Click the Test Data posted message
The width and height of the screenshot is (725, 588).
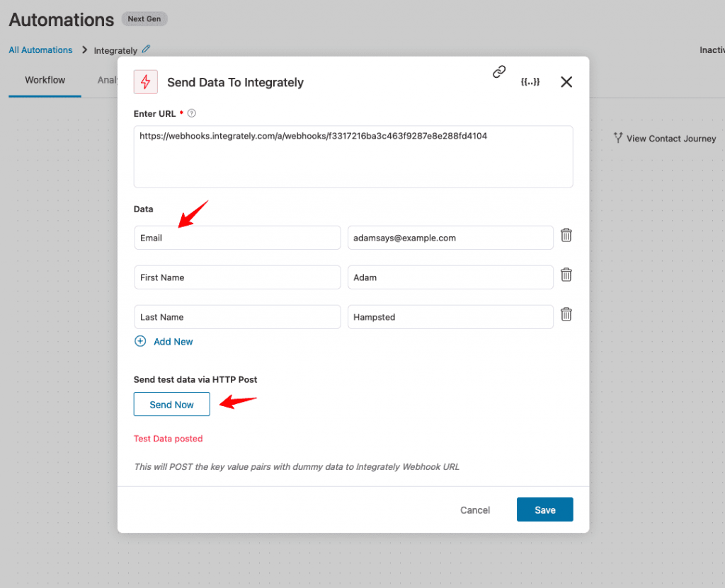point(169,438)
